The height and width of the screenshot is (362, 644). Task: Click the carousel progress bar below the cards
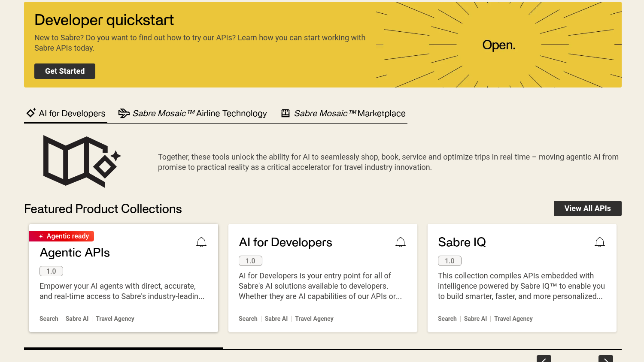point(323,349)
